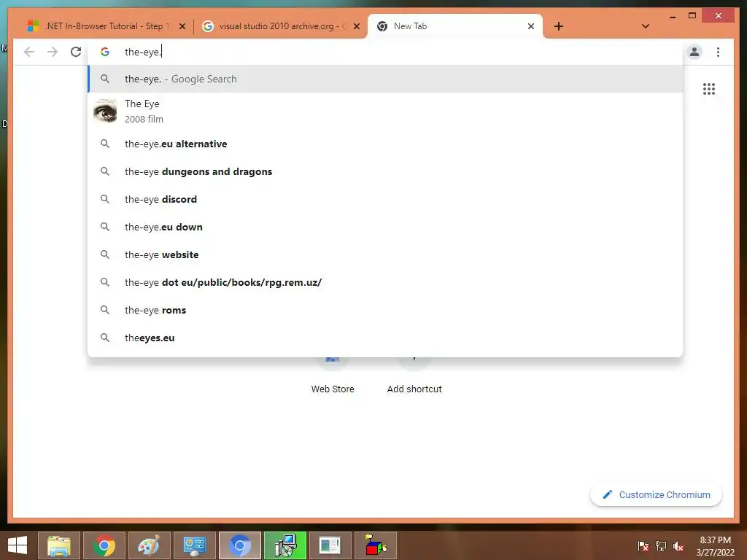Pick 'the-eye.eu alternative' suggestion
This screenshot has height=560, width=747.
[385, 144]
